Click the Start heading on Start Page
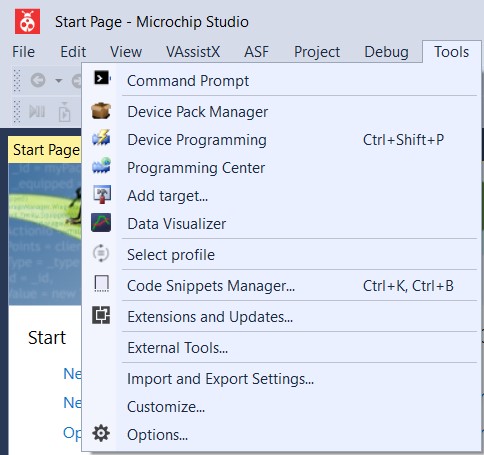 click(47, 338)
